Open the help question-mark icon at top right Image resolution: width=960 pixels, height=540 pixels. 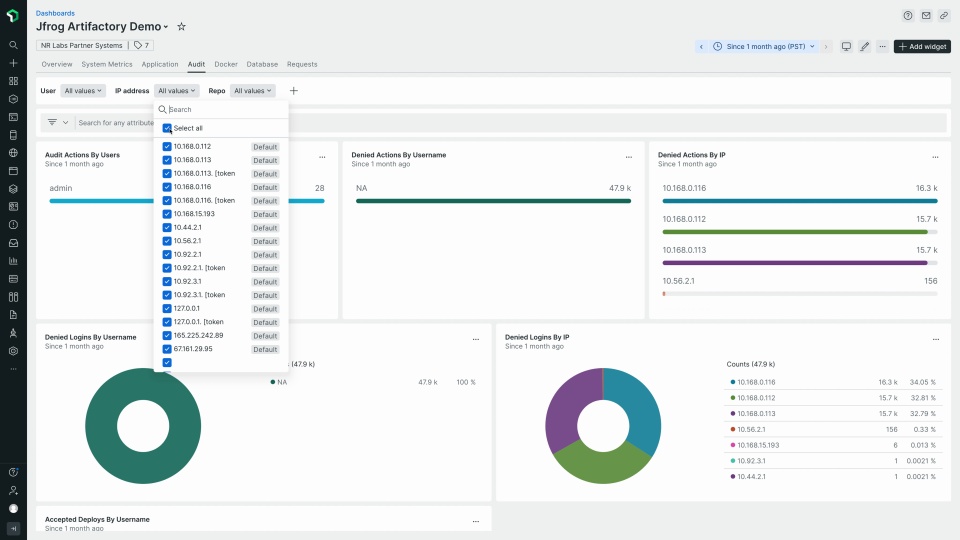pyautogui.click(x=908, y=16)
